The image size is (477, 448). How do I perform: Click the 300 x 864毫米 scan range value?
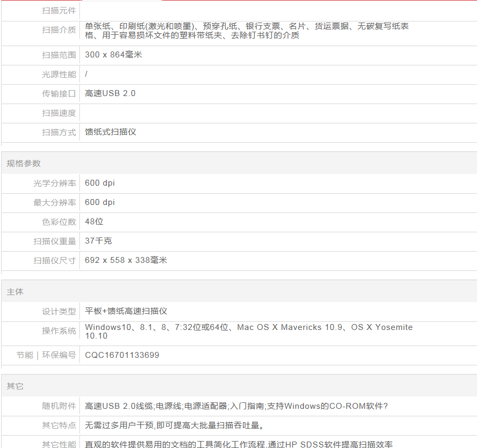click(113, 55)
